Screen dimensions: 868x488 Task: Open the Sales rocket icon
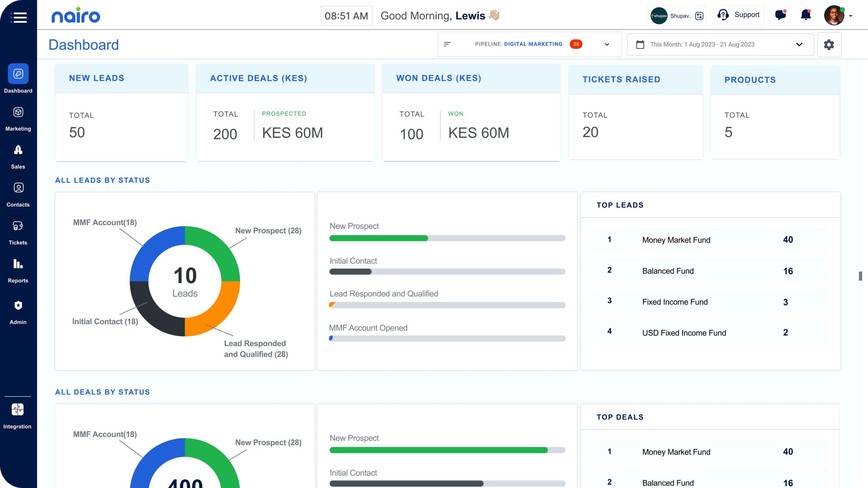(x=18, y=150)
